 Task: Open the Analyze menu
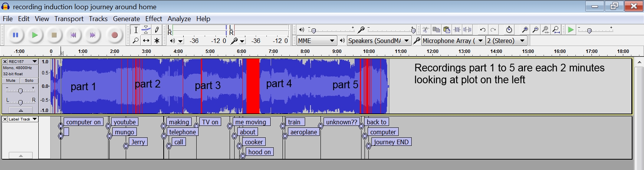click(x=179, y=19)
